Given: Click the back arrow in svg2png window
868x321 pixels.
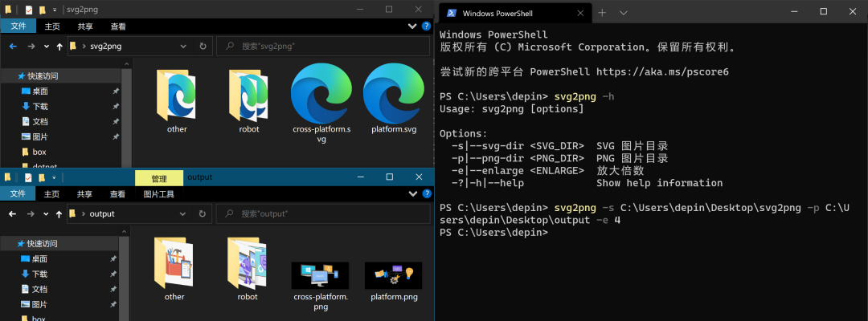Looking at the screenshot, I should coord(14,47).
